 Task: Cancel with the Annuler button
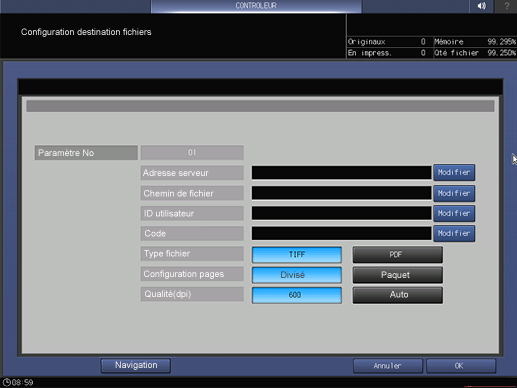pos(388,366)
